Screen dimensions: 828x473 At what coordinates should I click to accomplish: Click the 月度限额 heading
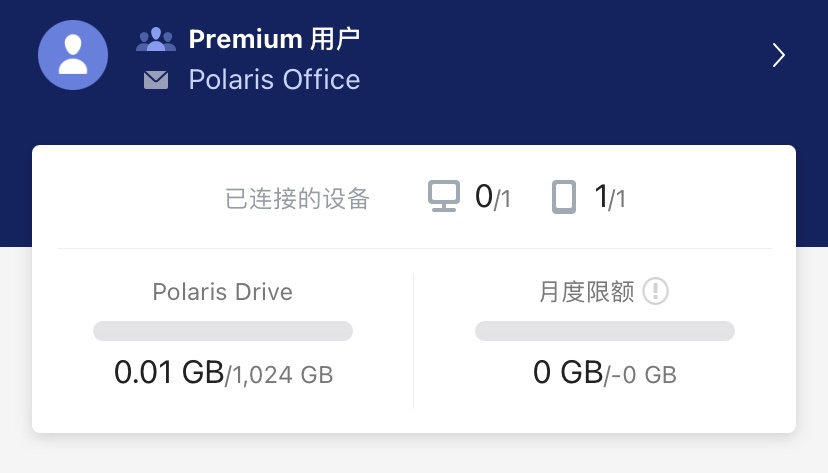[x=586, y=291]
